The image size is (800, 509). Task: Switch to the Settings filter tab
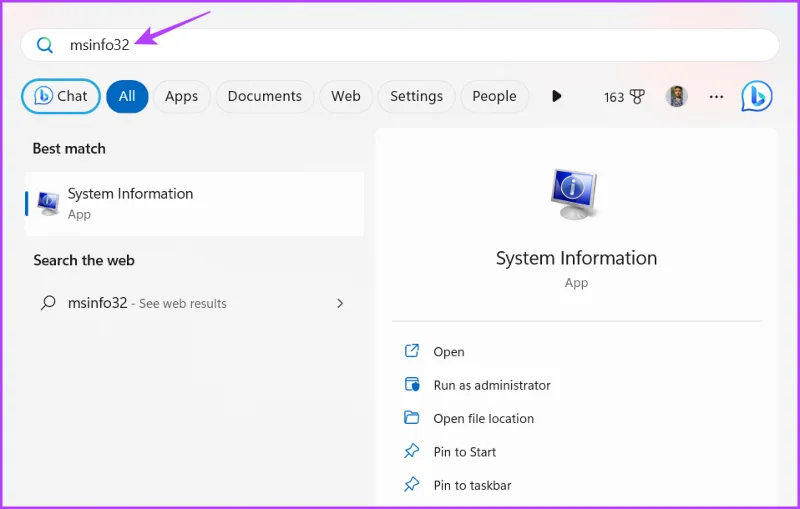[x=416, y=96]
